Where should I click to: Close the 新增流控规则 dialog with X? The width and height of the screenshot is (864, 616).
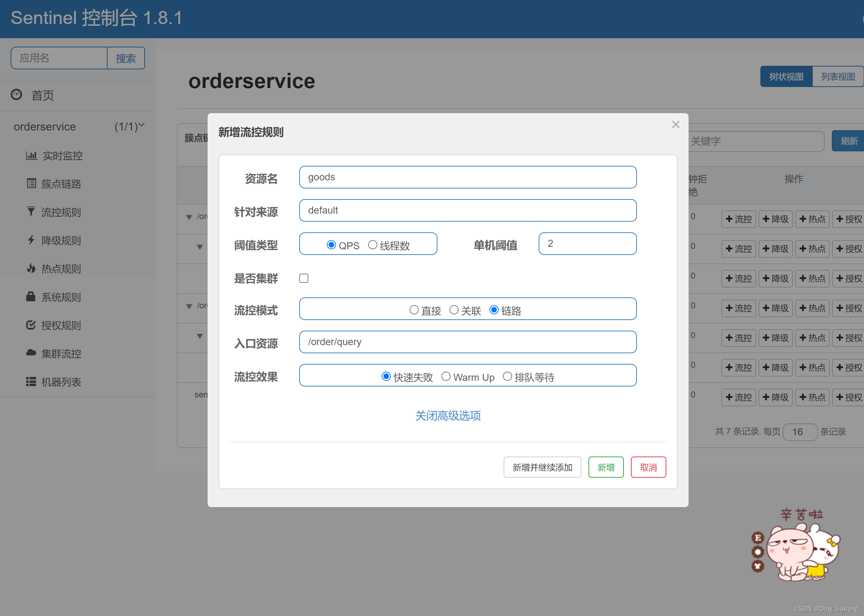[x=675, y=124]
